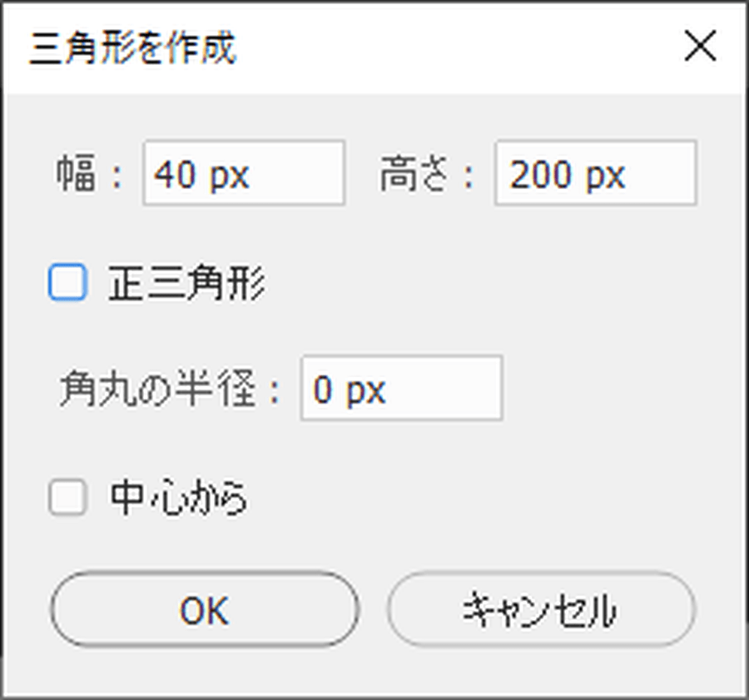Click the 正三角形 label text

(x=186, y=285)
